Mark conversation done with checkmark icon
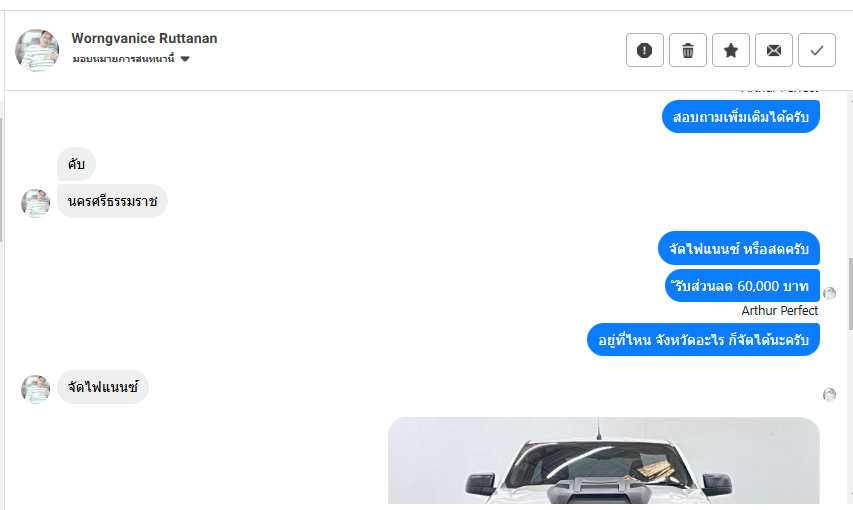This screenshot has width=853, height=510. pyautogui.click(x=817, y=50)
